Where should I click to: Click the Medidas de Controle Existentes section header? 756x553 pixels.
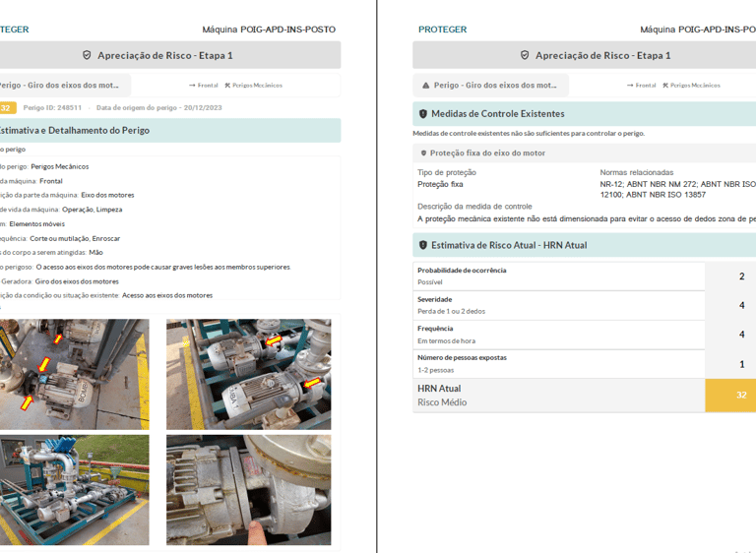pyautogui.click(x=585, y=114)
